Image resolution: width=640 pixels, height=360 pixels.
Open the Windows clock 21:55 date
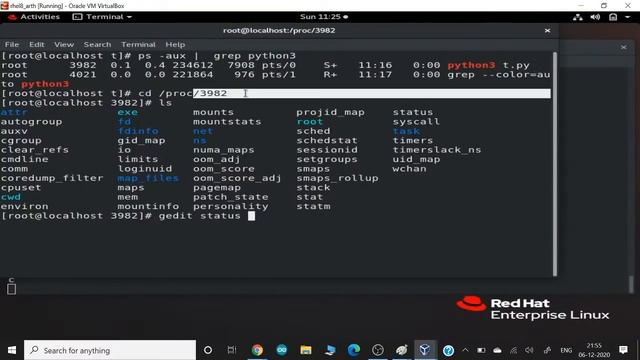[594, 350]
